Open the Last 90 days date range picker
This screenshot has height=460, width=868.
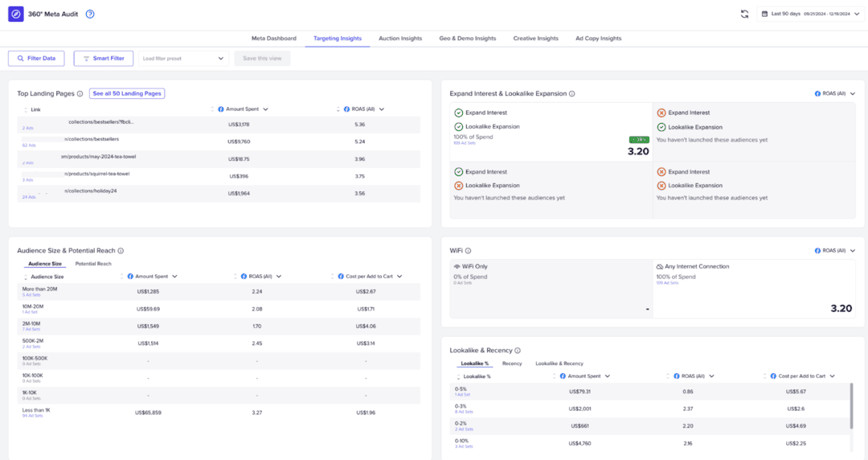[810, 14]
